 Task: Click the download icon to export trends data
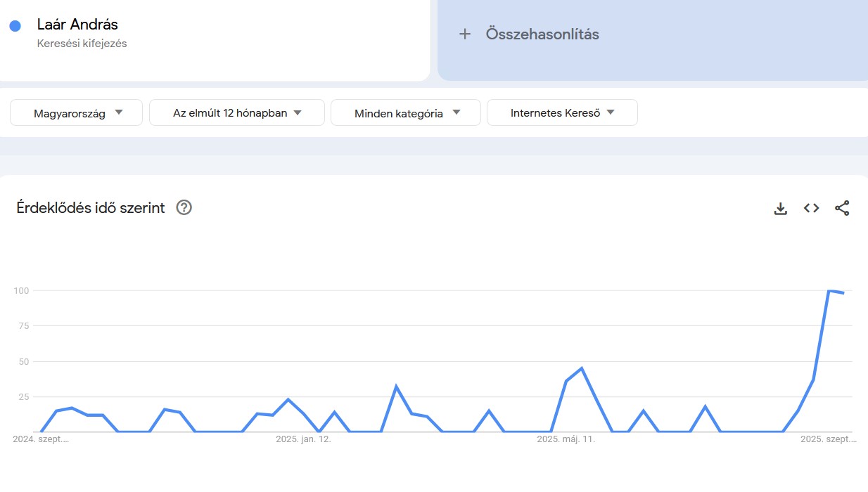click(x=780, y=208)
